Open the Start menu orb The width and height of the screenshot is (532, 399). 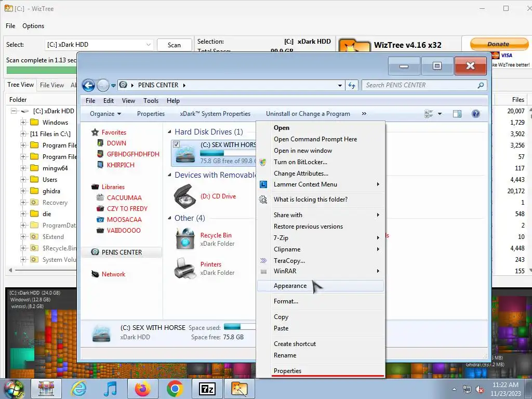pos(14,389)
